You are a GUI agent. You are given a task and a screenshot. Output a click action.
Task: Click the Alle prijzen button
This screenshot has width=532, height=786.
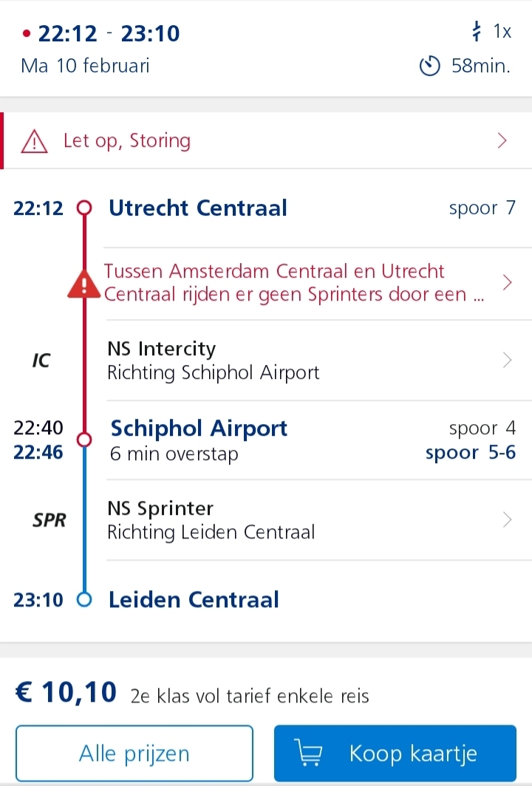click(134, 753)
